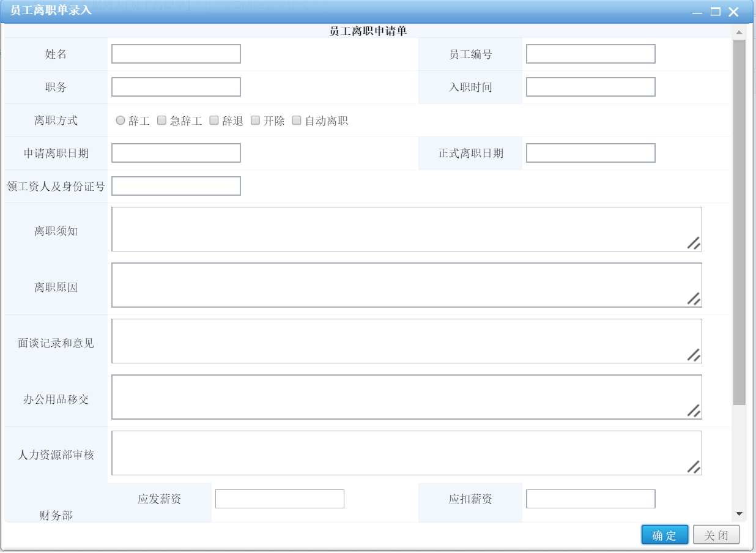This screenshot has width=756, height=553.
Task: Check the 急辞工 checkbox
Action: pos(162,121)
